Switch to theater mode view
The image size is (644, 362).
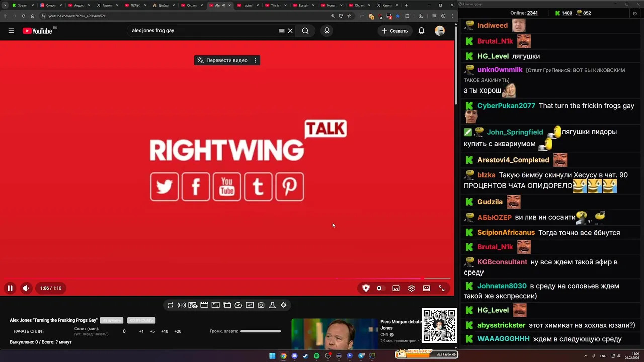[426, 288]
